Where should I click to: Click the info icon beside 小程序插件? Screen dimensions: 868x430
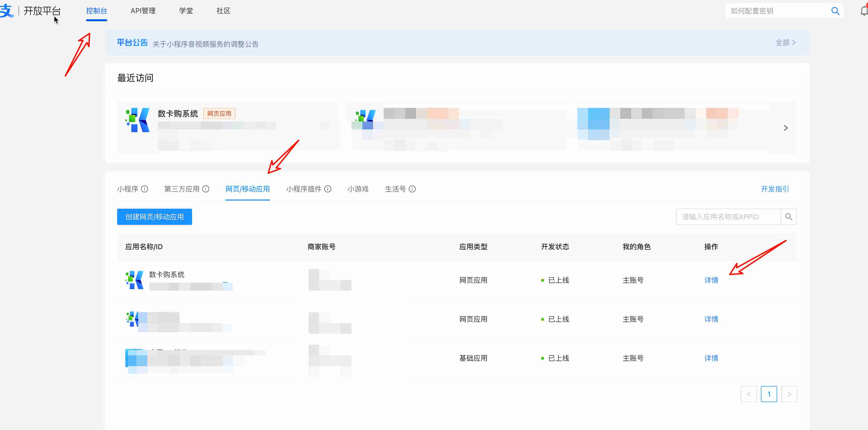point(327,189)
